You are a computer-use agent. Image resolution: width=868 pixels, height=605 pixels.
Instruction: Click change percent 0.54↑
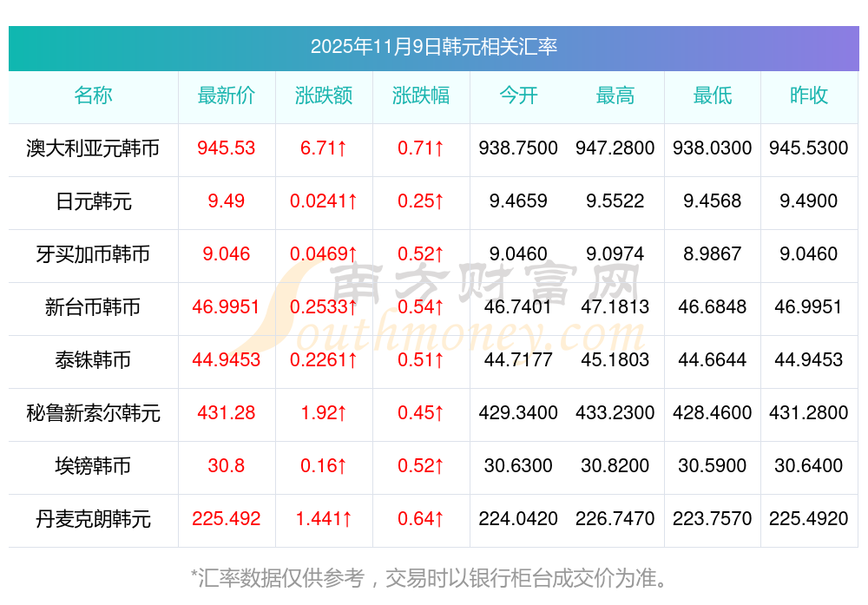421,306
